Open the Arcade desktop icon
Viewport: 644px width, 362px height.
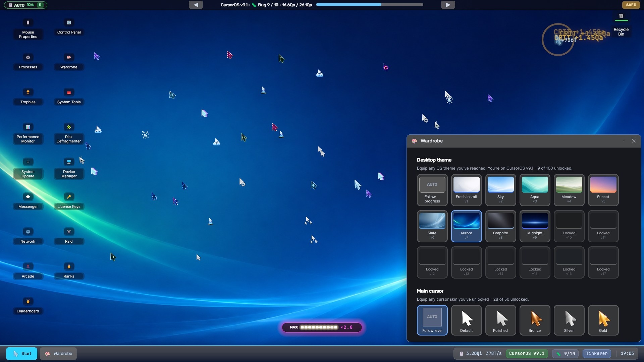coord(28,271)
